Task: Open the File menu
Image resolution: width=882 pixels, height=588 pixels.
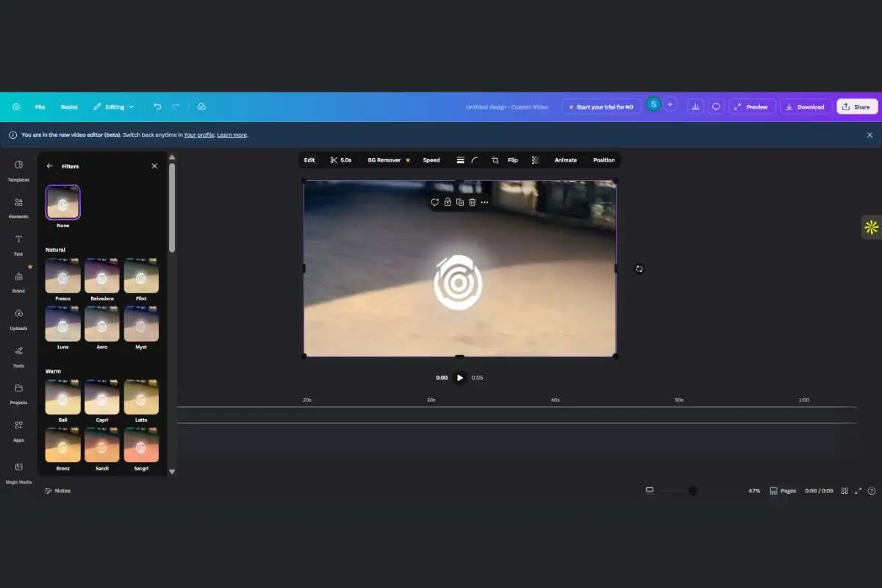Action: 40,107
